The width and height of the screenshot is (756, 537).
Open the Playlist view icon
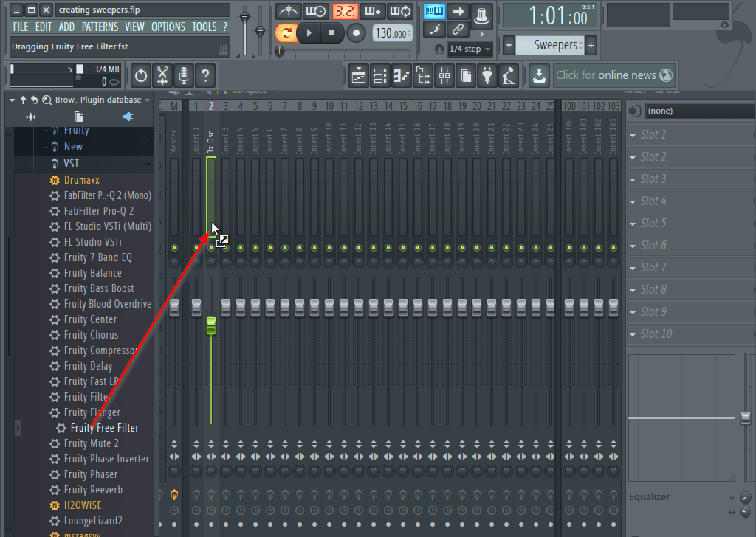(x=359, y=76)
